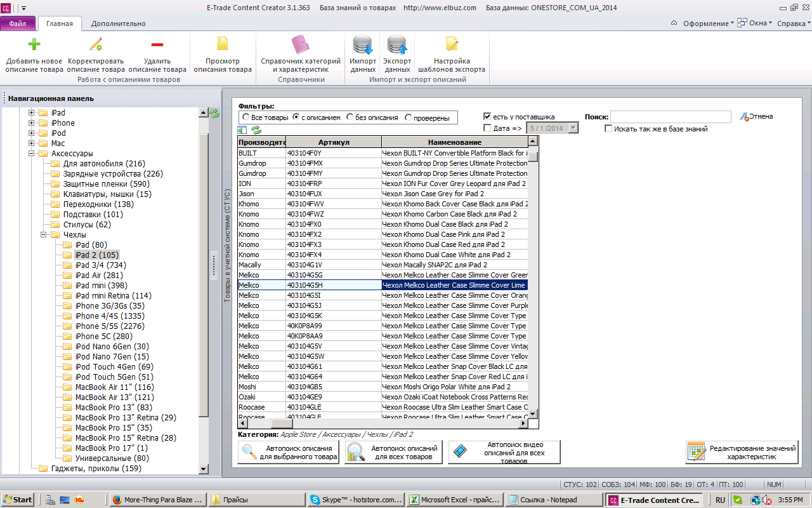Select the 'iPhone 5/5S (2276)' category
Screen dimensions: 812x508
[x=109, y=326]
